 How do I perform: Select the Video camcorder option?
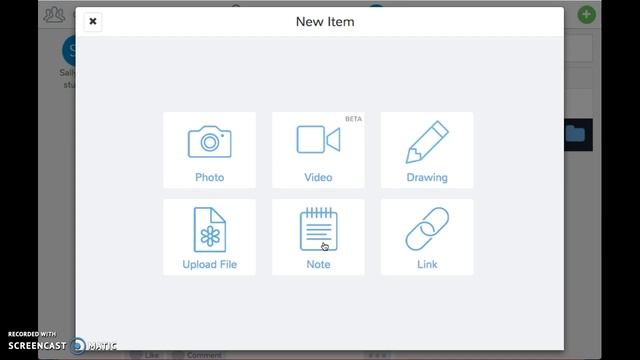tap(318, 150)
